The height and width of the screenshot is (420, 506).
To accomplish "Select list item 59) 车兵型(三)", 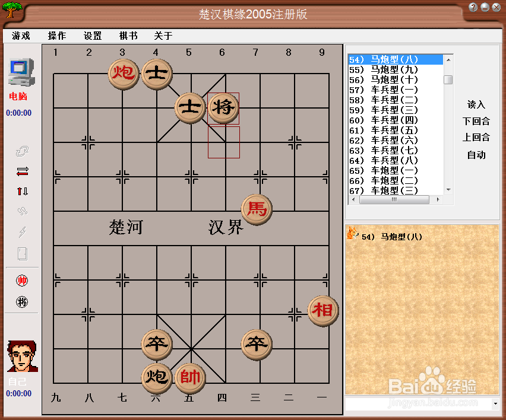I will (396, 110).
